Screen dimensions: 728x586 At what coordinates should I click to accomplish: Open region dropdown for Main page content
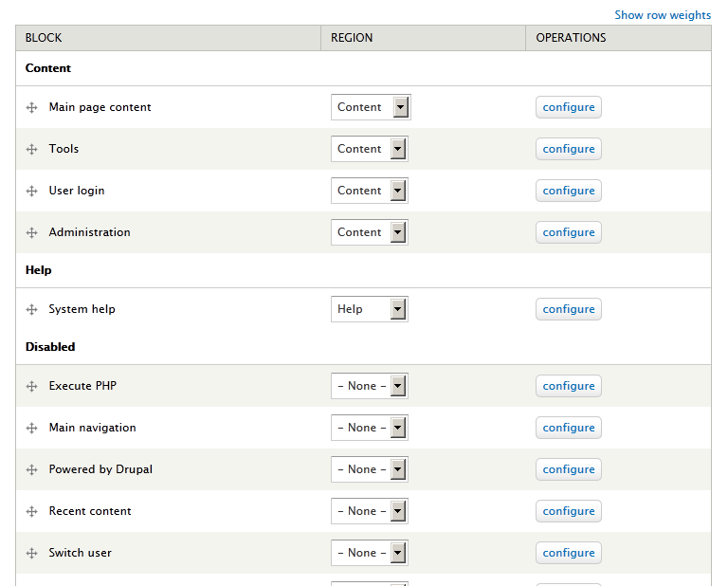coord(370,107)
